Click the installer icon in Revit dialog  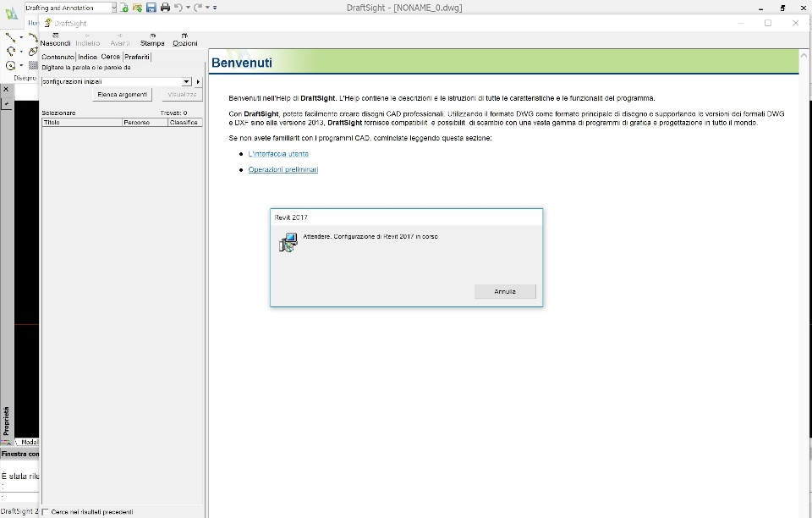pyautogui.click(x=288, y=242)
